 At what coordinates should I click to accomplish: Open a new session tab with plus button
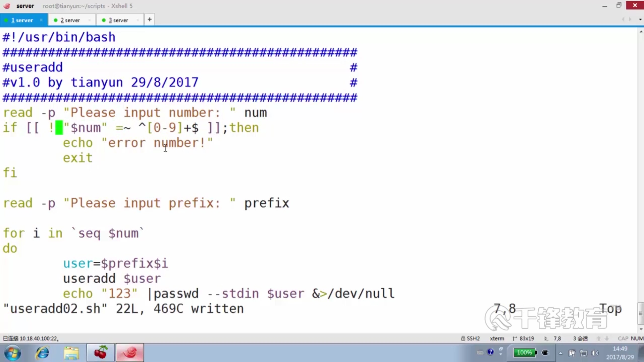[150, 19]
